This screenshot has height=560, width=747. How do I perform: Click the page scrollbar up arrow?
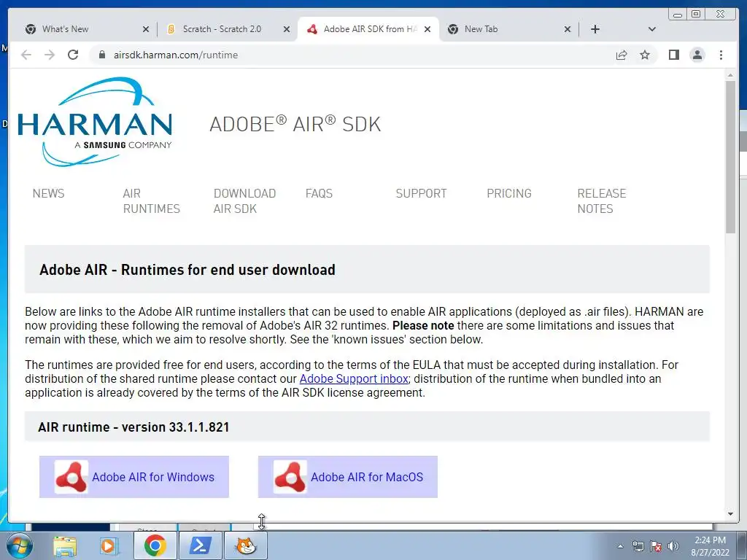point(730,75)
